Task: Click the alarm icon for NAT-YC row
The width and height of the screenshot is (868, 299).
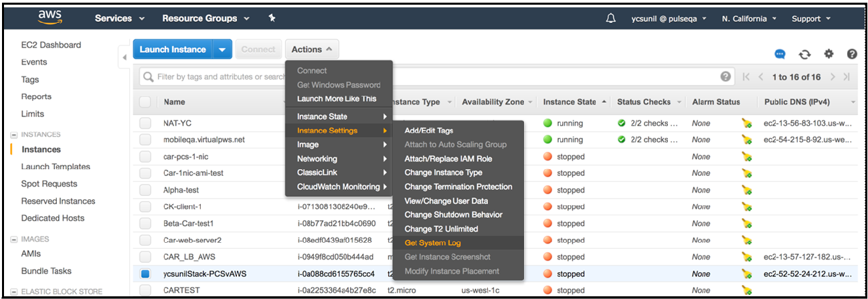Action: [747, 123]
